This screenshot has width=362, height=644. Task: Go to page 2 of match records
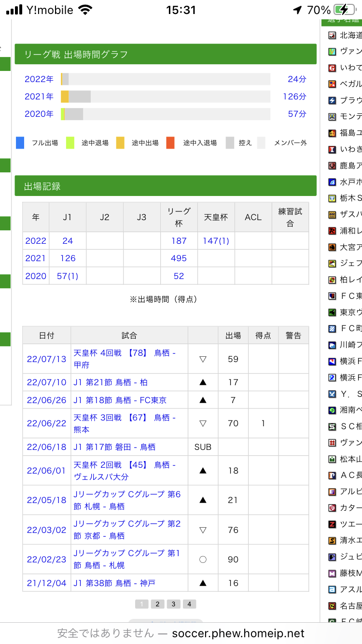157,604
